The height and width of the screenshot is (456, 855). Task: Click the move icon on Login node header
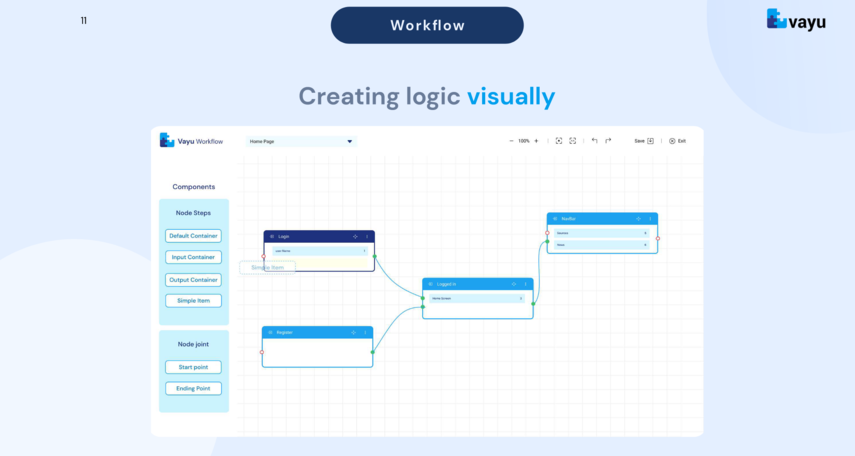[x=355, y=237]
